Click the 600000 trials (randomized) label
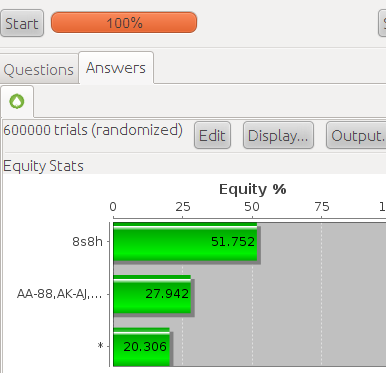The width and height of the screenshot is (386, 373). tap(93, 130)
